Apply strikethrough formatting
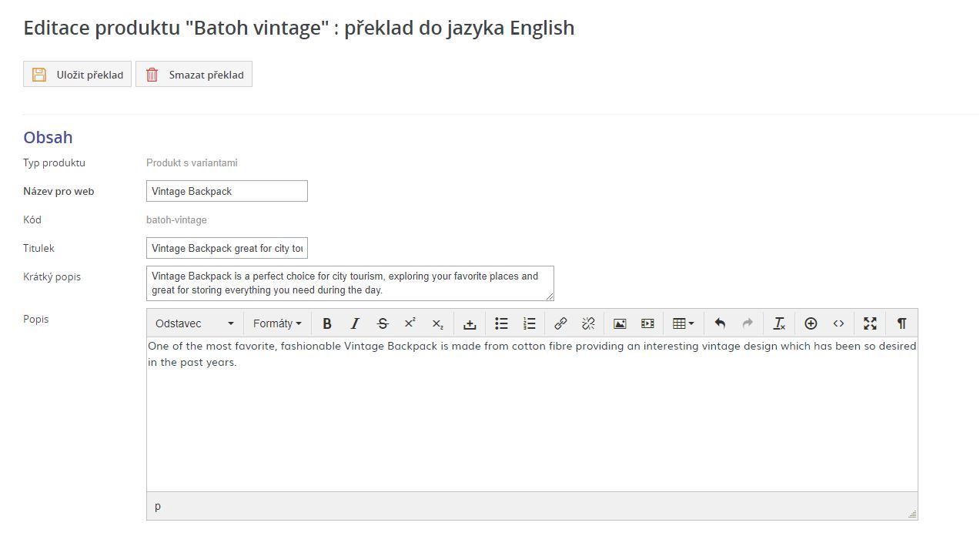 [383, 323]
